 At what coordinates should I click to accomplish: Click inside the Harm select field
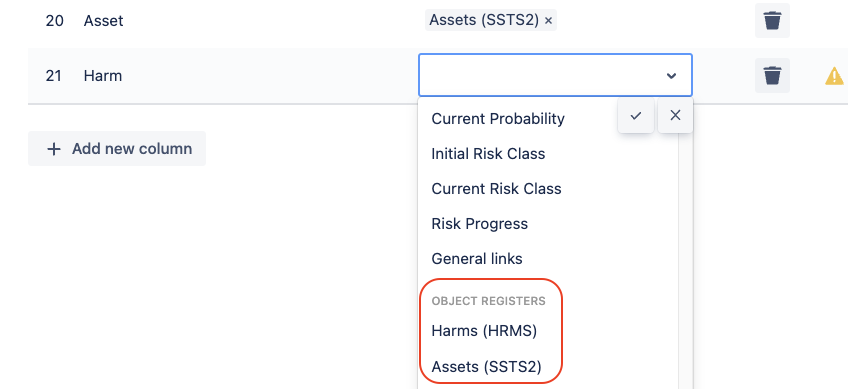(x=555, y=75)
